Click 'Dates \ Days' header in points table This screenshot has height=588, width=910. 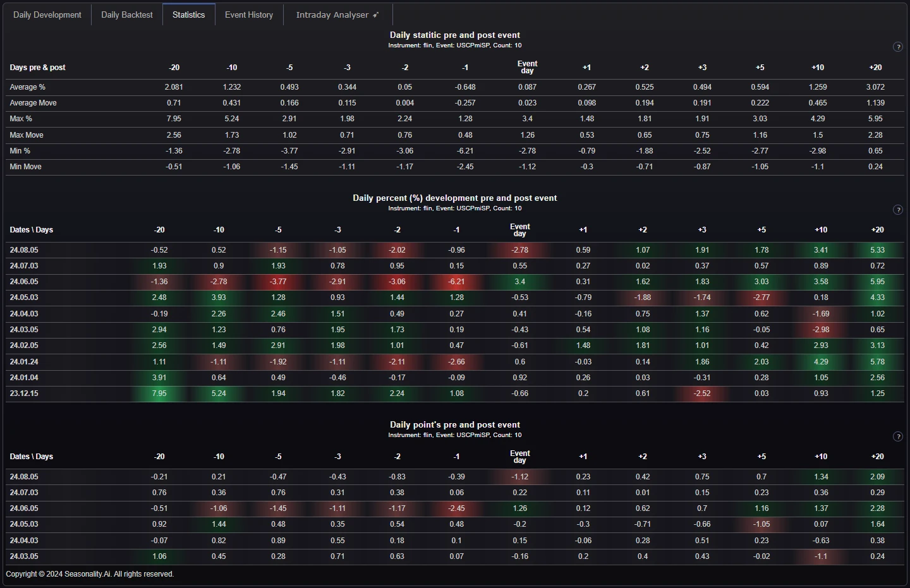(x=32, y=457)
